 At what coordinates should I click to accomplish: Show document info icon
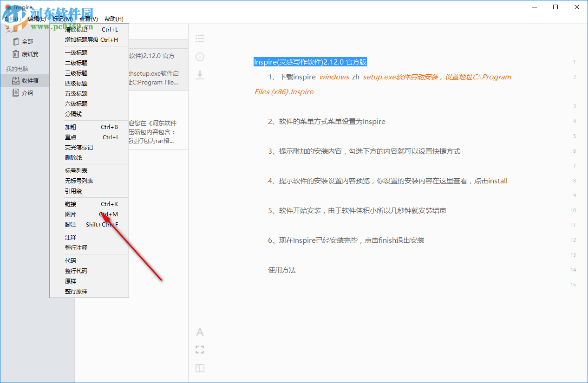click(200, 57)
